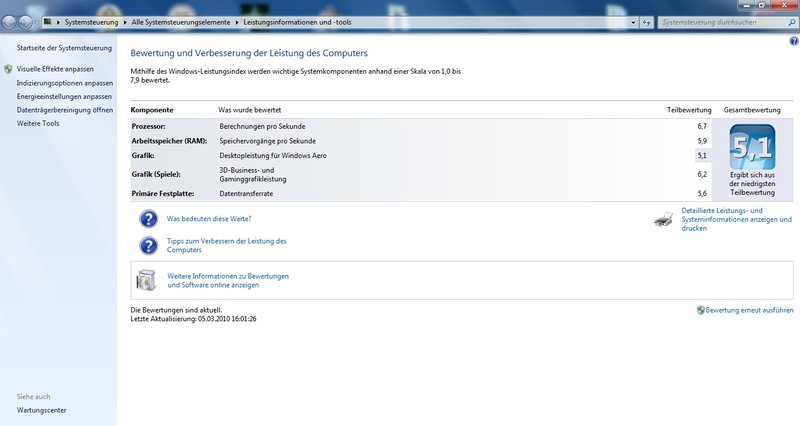
Task: Click the RAM score 5,9
Action: point(702,141)
